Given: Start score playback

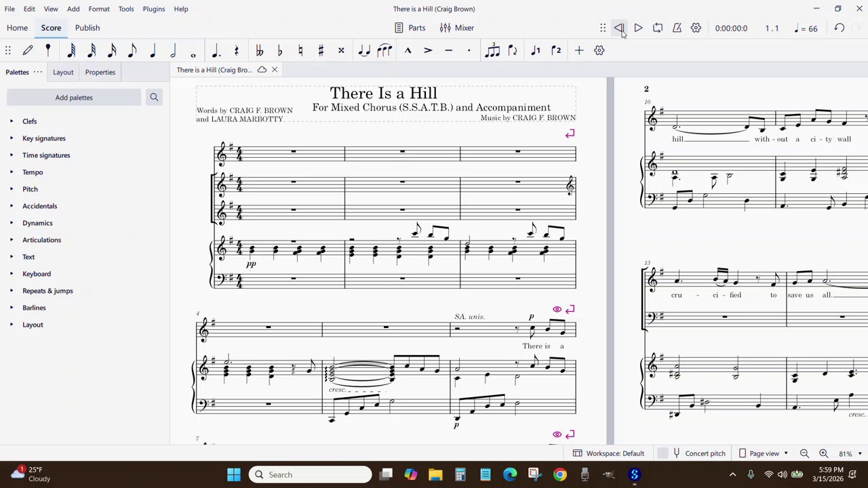Looking at the screenshot, I should (x=638, y=28).
